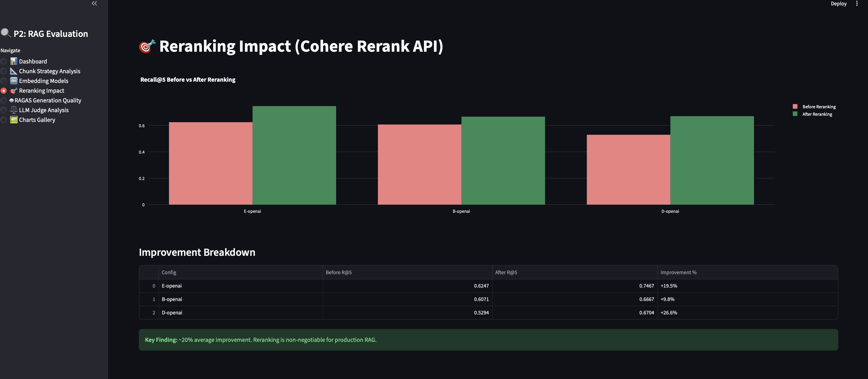Click the 0.6071 Before R@5 cell
Image resolution: width=868 pixels, height=379 pixels.
(407, 299)
